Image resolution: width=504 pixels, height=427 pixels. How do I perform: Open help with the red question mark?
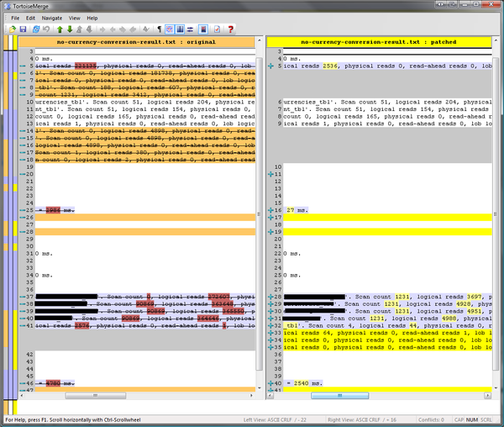point(230,29)
